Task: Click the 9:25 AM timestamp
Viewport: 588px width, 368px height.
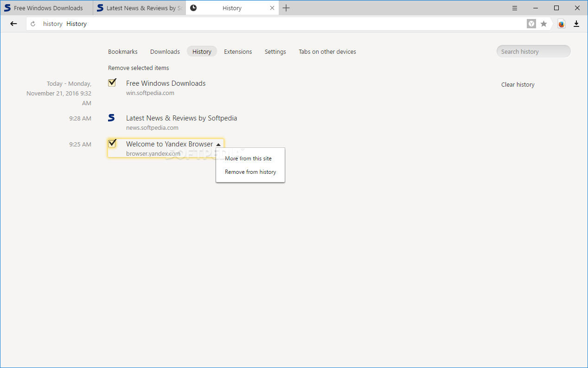Action: coord(80,144)
